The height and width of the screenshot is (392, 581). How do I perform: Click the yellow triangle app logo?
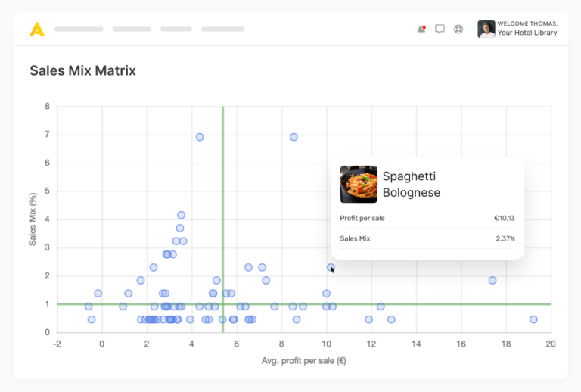tap(37, 30)
